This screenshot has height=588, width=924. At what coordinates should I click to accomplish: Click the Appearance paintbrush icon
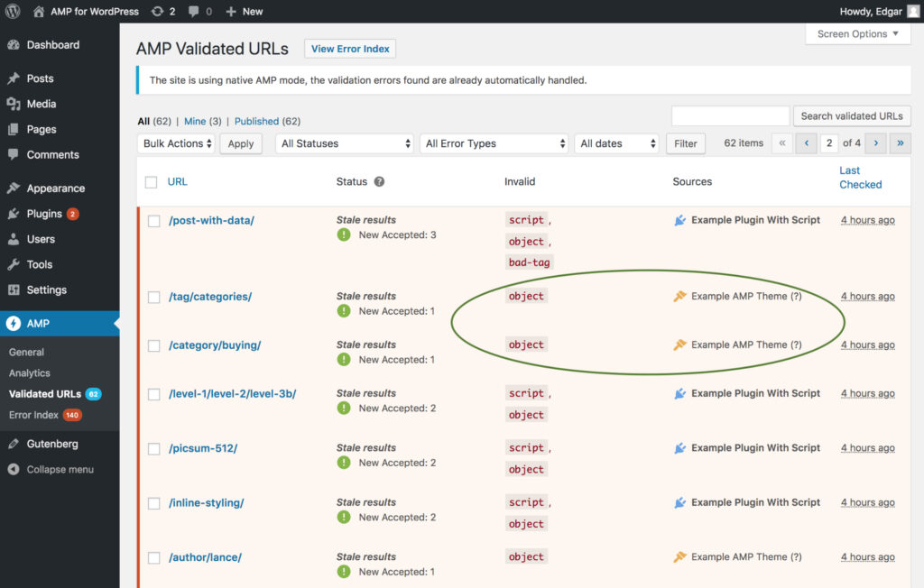pos(14,188)
